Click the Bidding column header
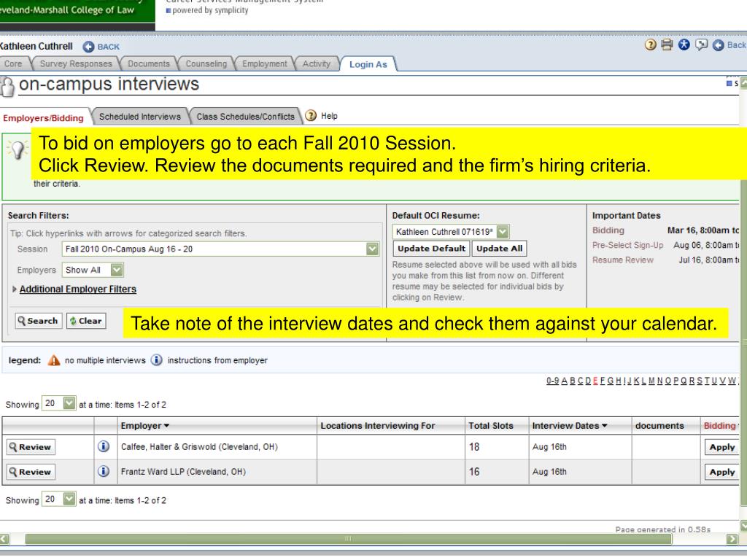This screenshot has height=560, width=747. click(720, 426)
